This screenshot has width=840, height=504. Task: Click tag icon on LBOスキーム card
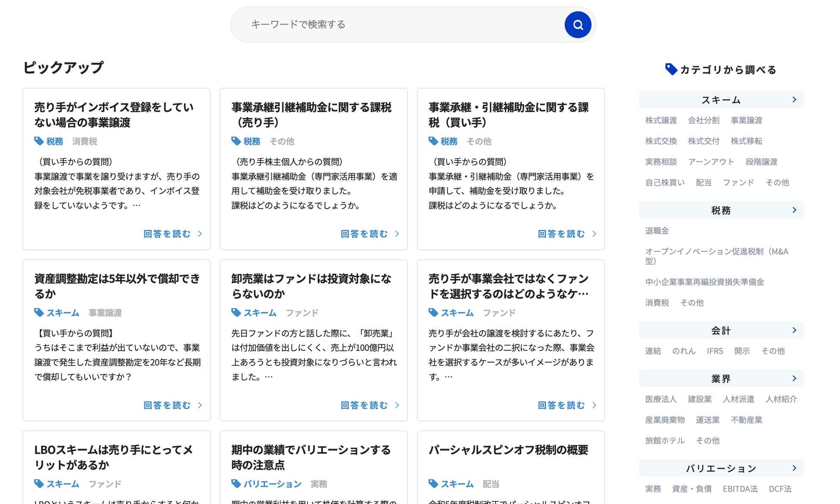tap(39, 484)
